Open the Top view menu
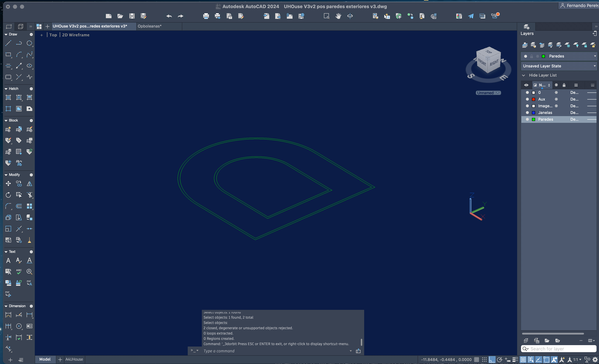Viewport: 599px width, 364px height. pyautogui.click(x=53, y=35)
